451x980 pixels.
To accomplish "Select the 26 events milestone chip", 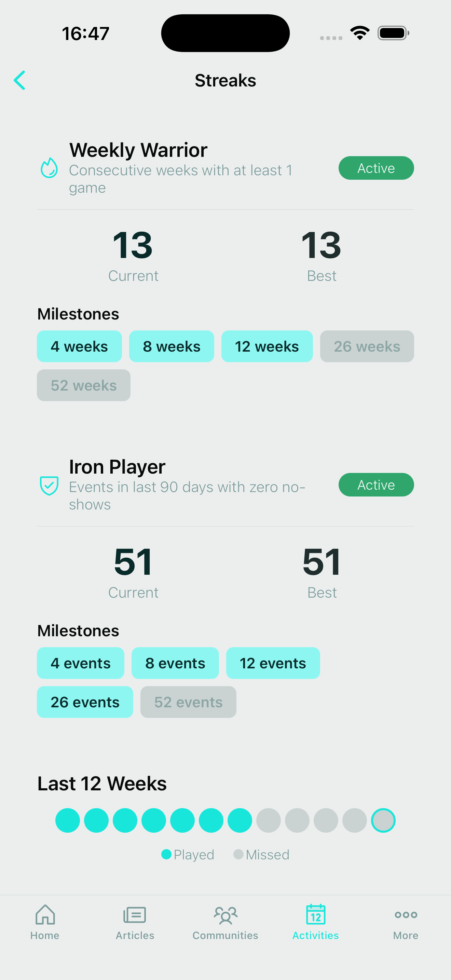I will (x=85, y=702).
